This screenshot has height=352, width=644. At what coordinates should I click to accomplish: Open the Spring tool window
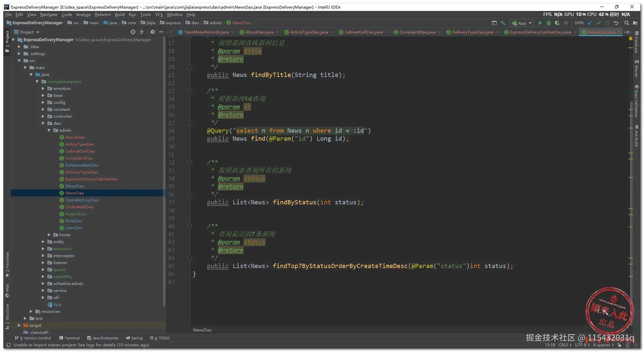click(134, 338)
